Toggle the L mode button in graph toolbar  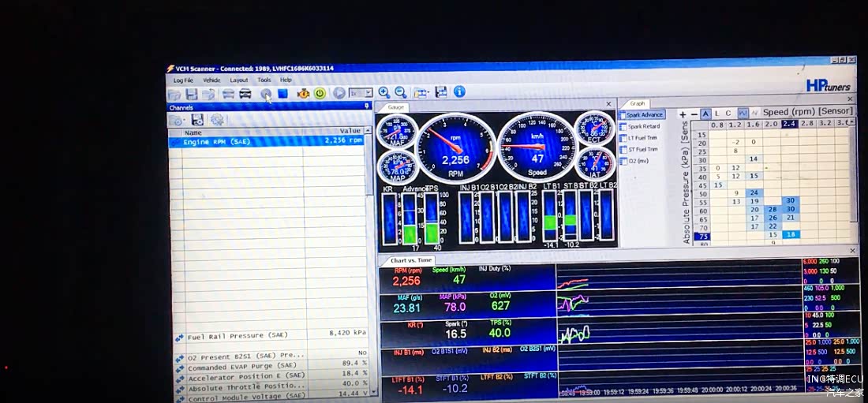tap(716, 114)
